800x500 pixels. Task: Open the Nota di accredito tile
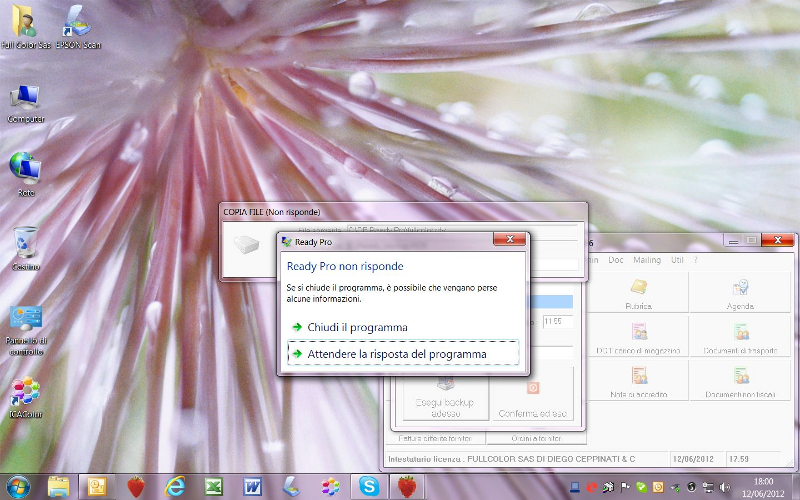coord(638,380)
